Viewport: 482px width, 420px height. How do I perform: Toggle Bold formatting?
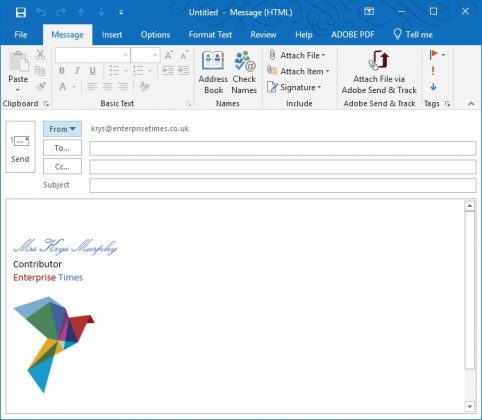coord(62,71)
